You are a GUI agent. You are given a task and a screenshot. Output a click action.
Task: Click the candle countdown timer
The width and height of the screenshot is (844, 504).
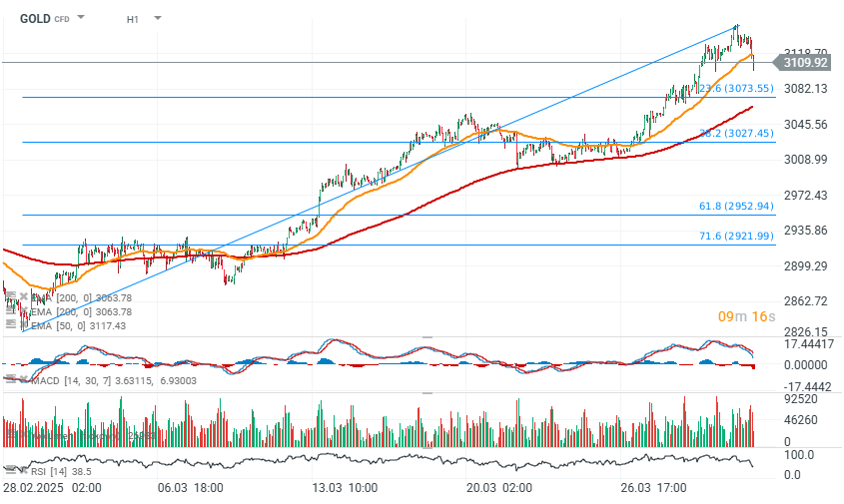[x=746, y=316]
